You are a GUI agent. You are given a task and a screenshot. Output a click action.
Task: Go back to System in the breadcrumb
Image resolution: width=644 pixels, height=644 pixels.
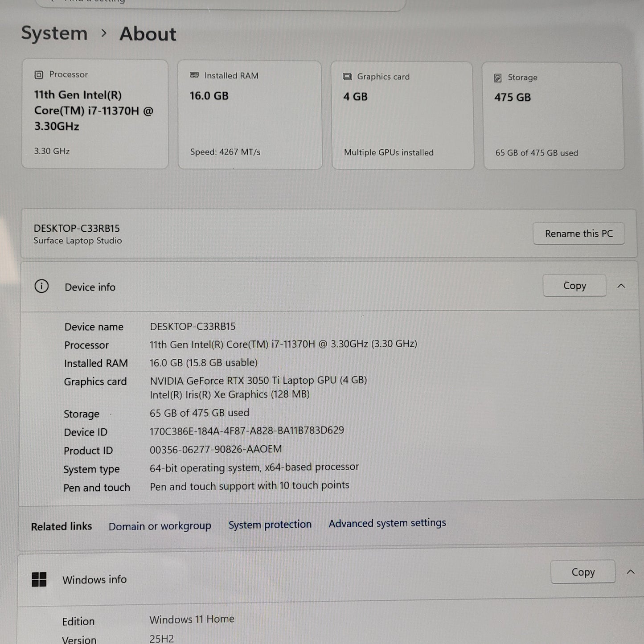tap(54, 33)
